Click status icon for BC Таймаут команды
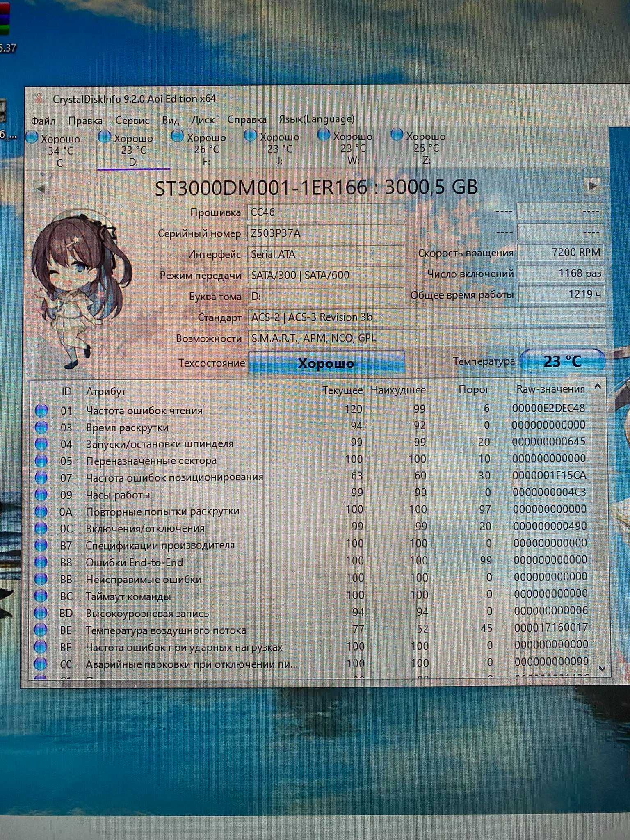This screenshot has width=630, height=840. pos(41,596)
